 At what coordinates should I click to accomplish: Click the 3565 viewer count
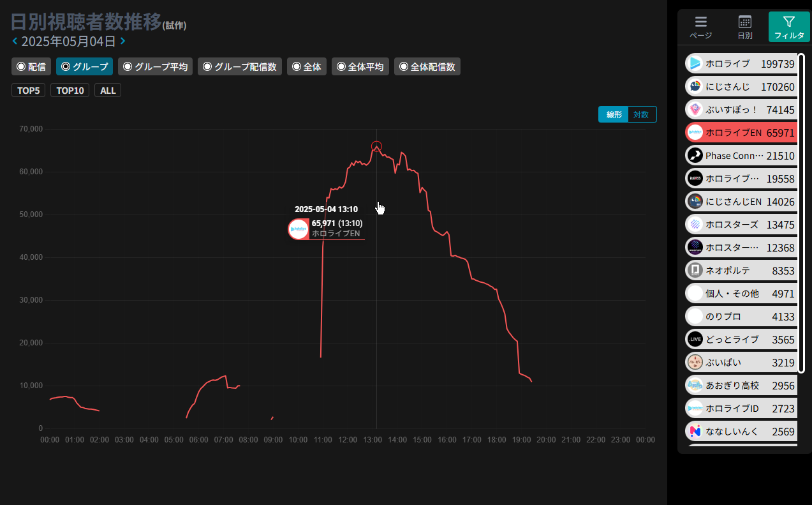click(783, 340)
